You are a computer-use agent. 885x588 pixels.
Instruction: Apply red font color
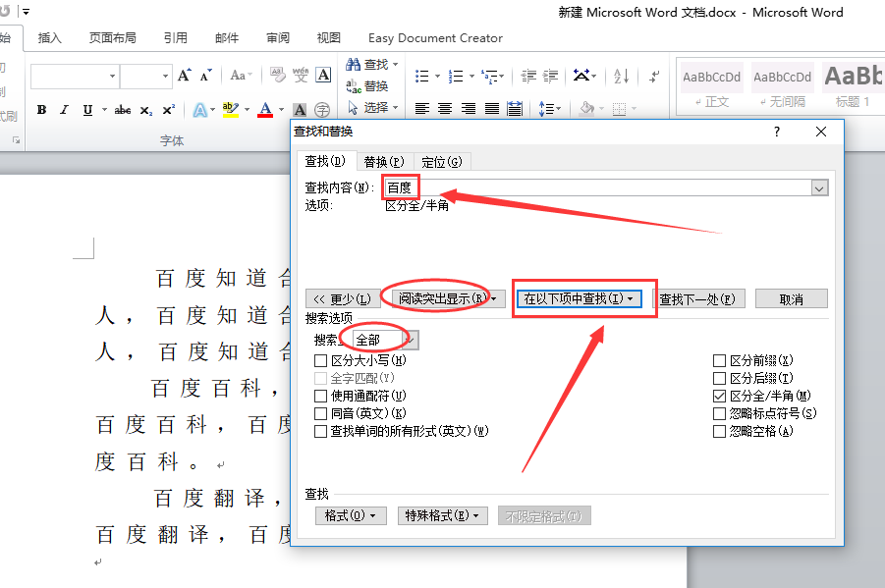pos(265,110)
